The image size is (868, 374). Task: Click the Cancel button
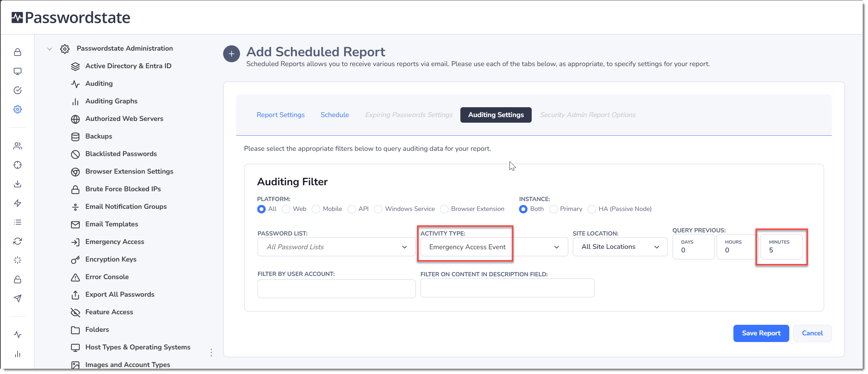pos(812,333)
